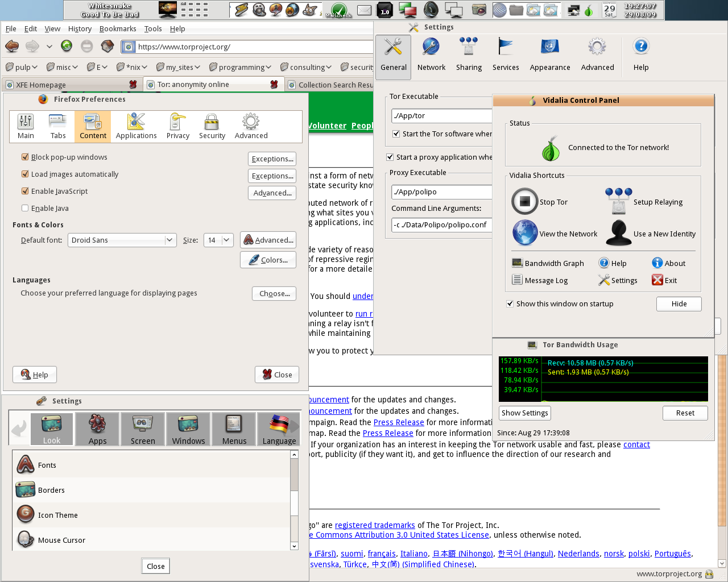This screenshot has width=728, height=582.
Task: Click Choose button for Languages
Action: click(274, 293)
